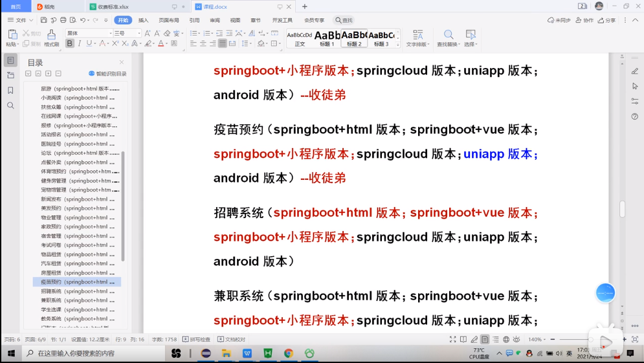Click the Clear Formatting eraser icon
The image size is (644, 363).
click(167, 33)
